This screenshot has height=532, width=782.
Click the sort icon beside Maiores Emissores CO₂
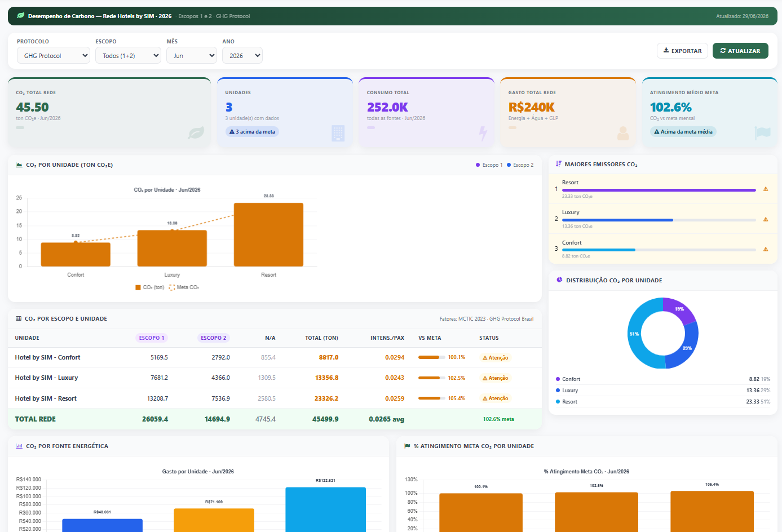[559, 164]
